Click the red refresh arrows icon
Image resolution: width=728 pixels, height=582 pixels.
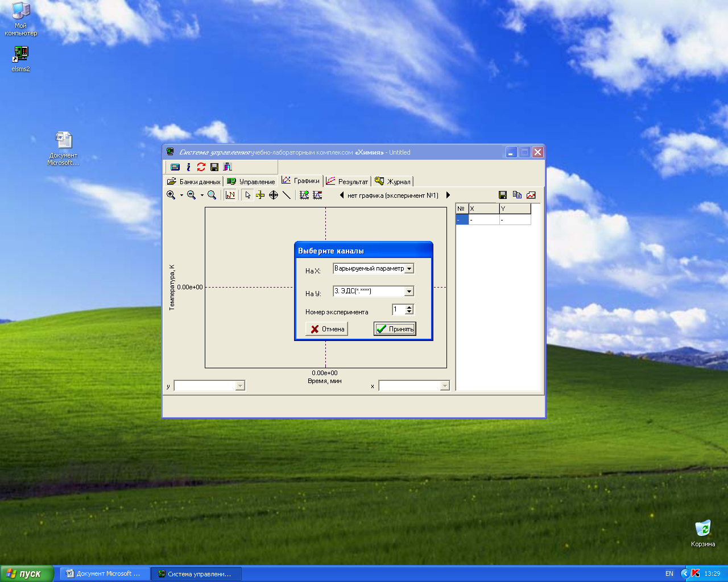pos(201,167)
